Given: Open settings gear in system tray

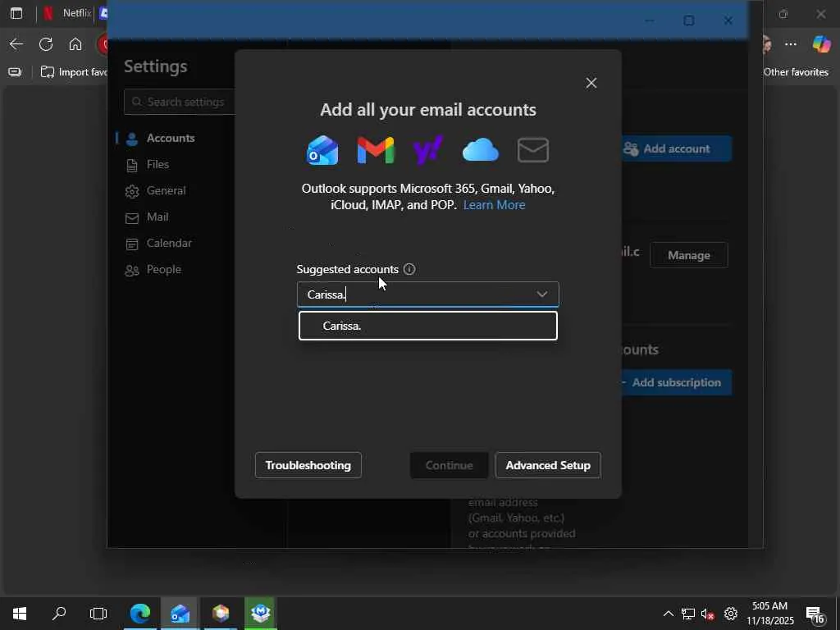Looking at the screenshot, I should click(731, 614).
